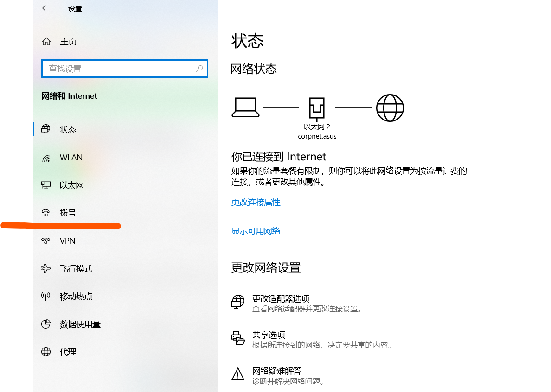The width and height of the screenshot is (551, 392).
Task: Open the WLAN settings via its signal icon
Action: (x=45, y=157)
